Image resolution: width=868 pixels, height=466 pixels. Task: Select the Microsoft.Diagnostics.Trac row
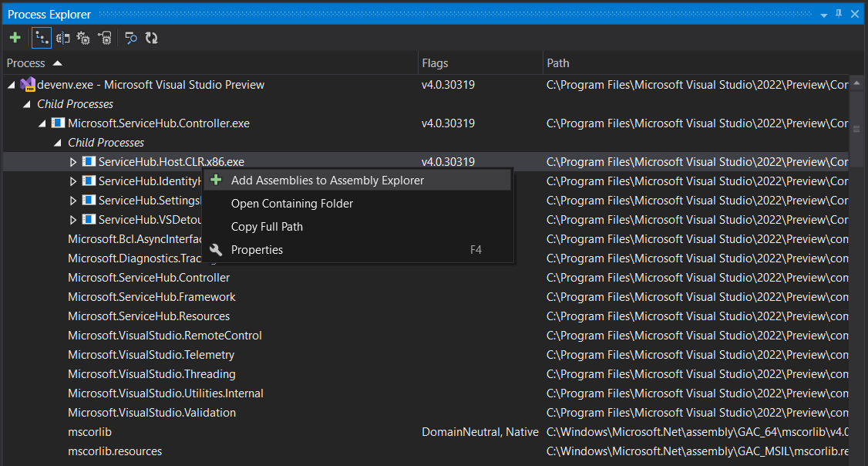(135, 258)
